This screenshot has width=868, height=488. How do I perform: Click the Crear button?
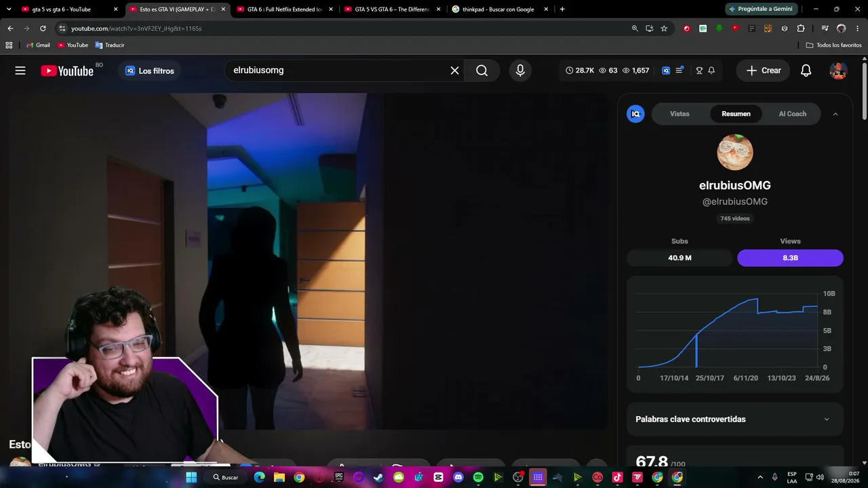(x=764, y=70)
